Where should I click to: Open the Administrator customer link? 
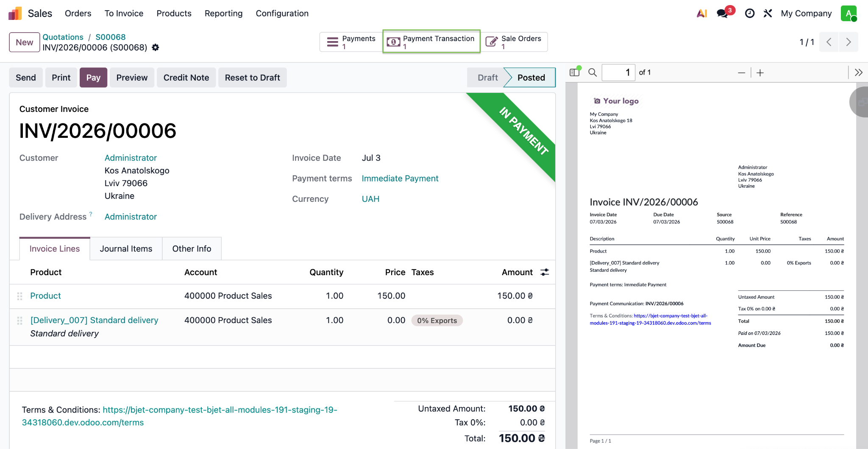coord(131,158)
